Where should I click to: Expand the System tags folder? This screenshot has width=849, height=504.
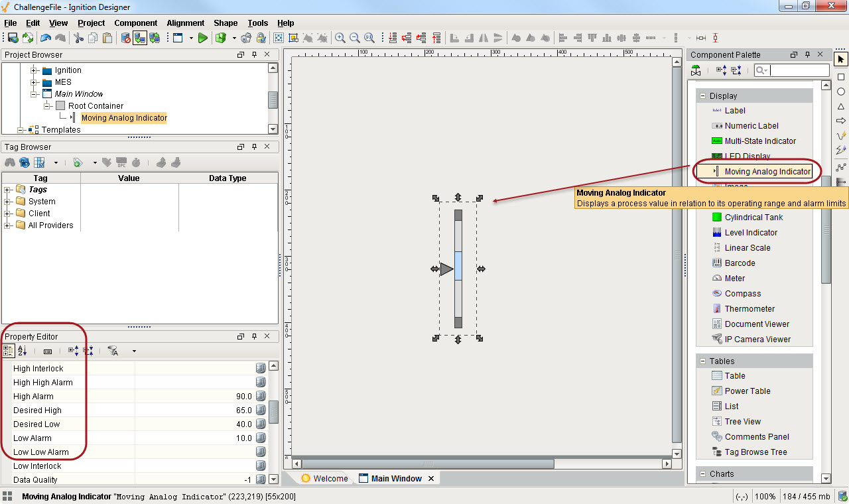(x=8, y=202)
